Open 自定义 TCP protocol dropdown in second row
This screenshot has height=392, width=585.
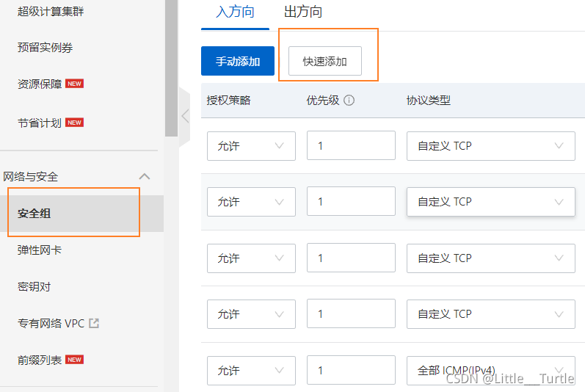[x=490, y=202]
